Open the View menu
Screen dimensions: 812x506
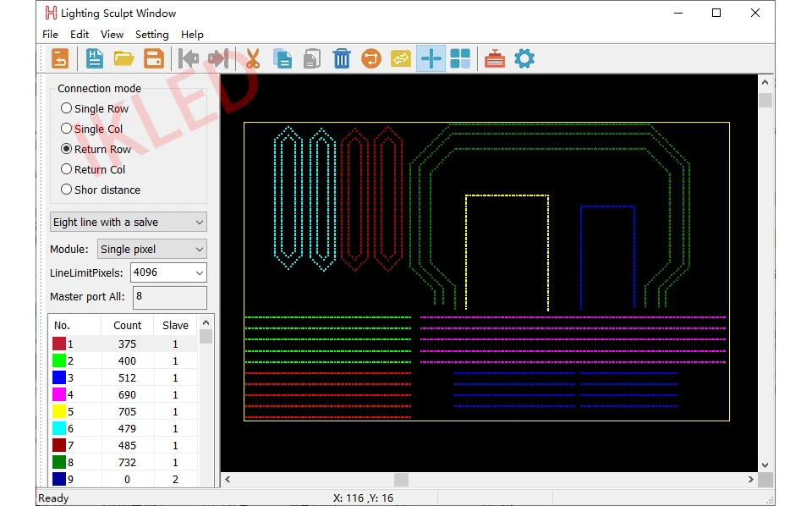(x=112, y=34)
